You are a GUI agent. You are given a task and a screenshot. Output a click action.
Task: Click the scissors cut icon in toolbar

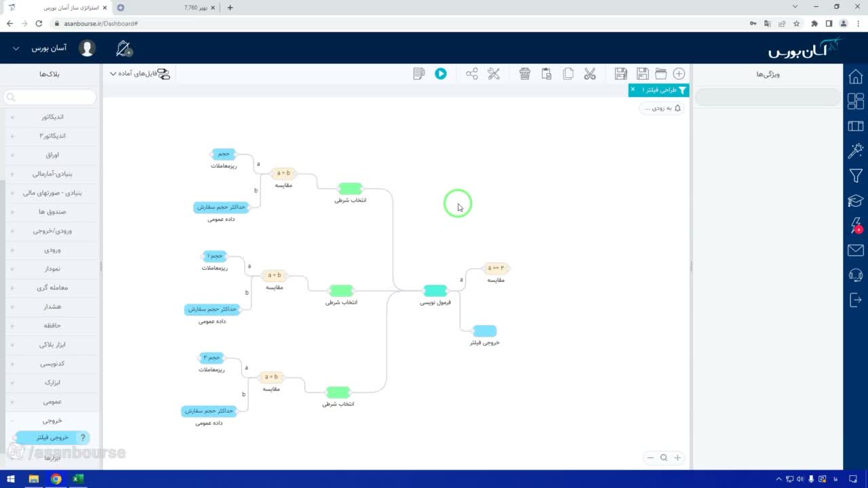point(590,74)
